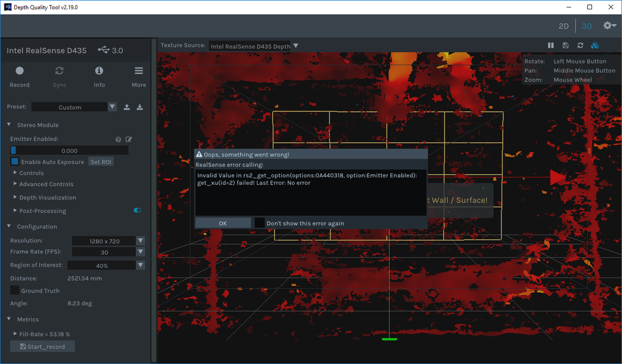Collapse the Metrics section

9,319
